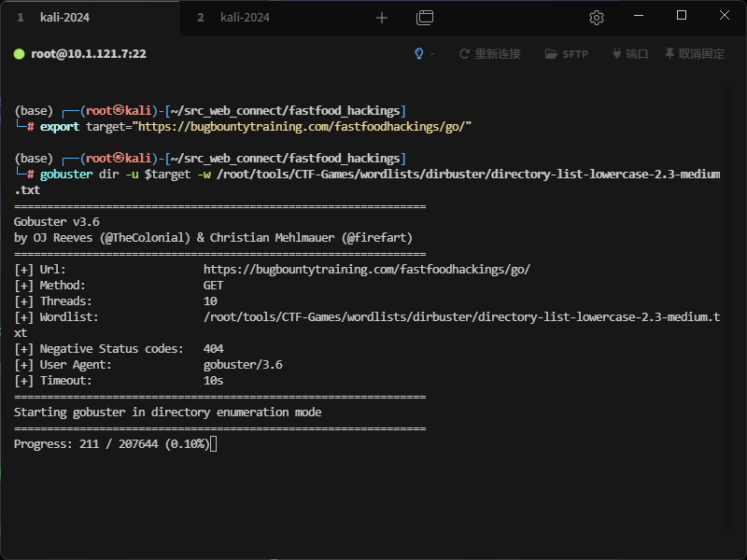Image resolution: width=747 pixels, height=560 pixels.
Task: Click the tab overview windows icon
Action: pos(425,18)
